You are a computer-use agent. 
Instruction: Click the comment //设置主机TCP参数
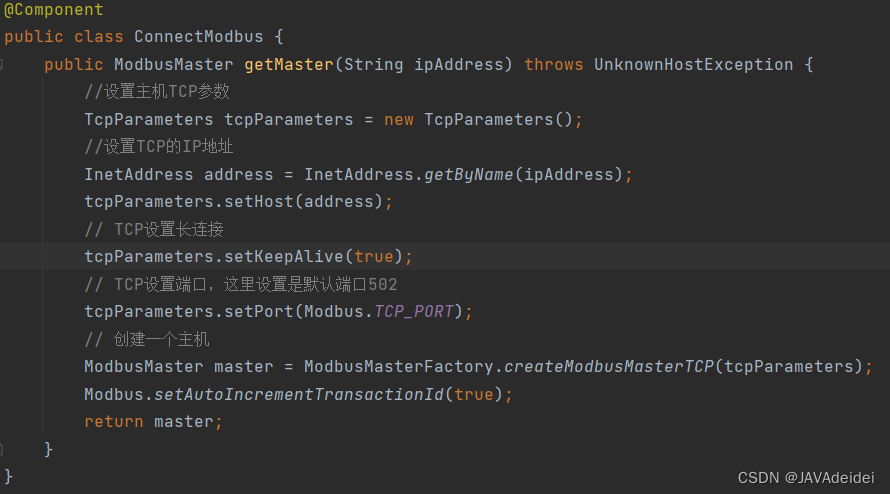coord(157,91)
